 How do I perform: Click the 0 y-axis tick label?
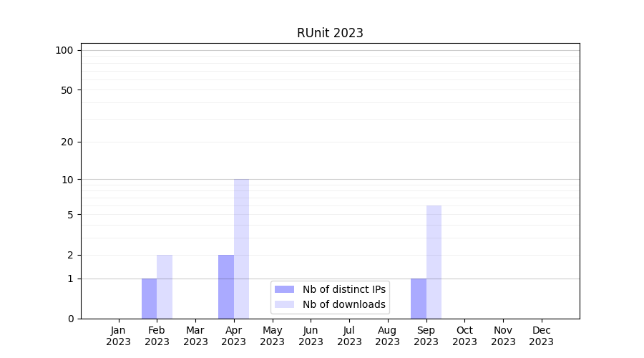pos(70,319)
